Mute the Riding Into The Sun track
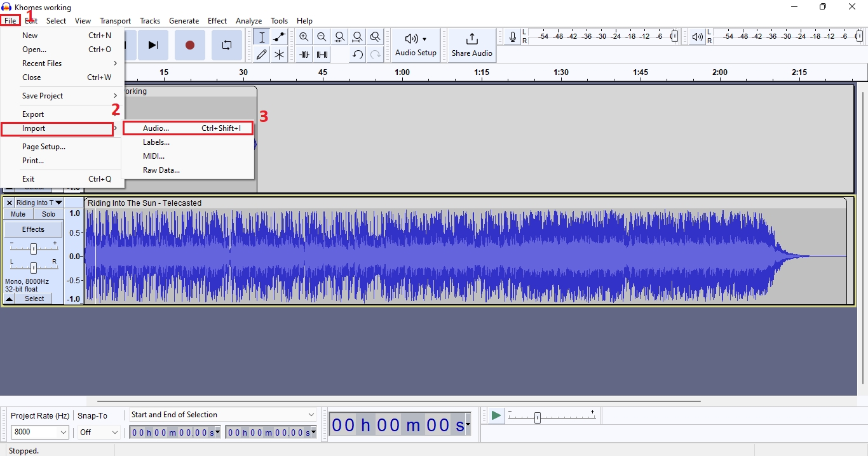The width and height of the screenshot is (868, 456). 18,215
